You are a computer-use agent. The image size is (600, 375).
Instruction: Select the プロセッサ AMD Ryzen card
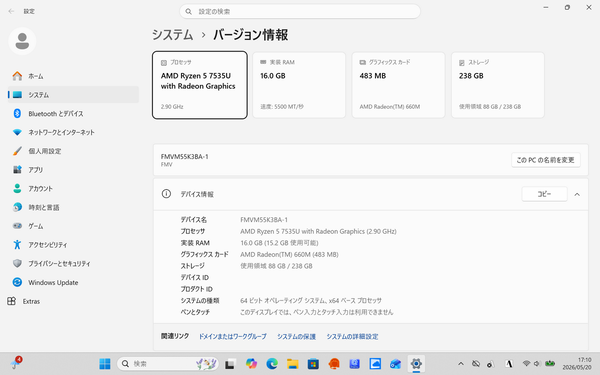click(x=200, y=85)
